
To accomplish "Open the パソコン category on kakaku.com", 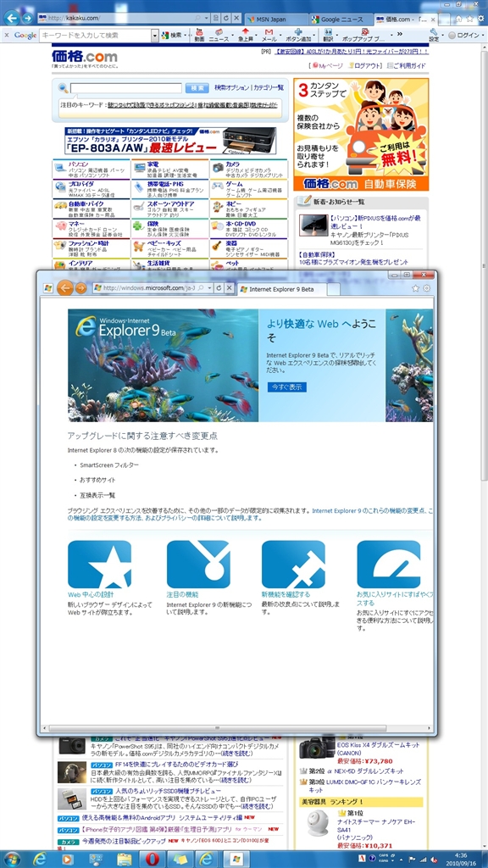I will [x=77, y=164].
